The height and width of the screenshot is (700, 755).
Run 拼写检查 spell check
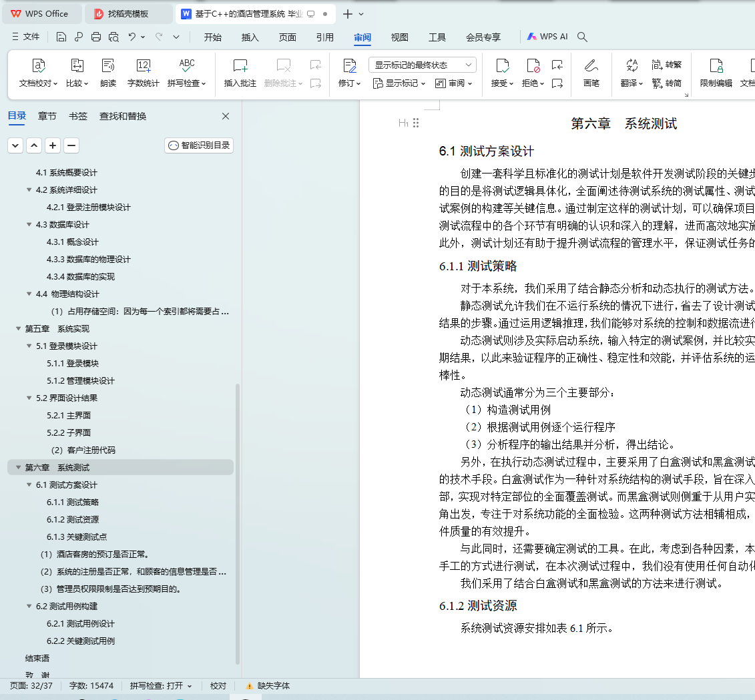pyautogui.click(x=186, y=73)
